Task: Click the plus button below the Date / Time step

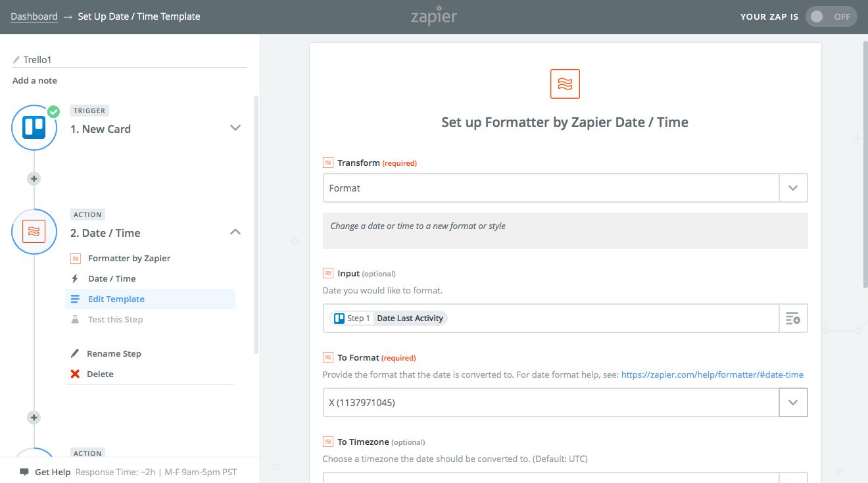Action: tap(34, 417)
